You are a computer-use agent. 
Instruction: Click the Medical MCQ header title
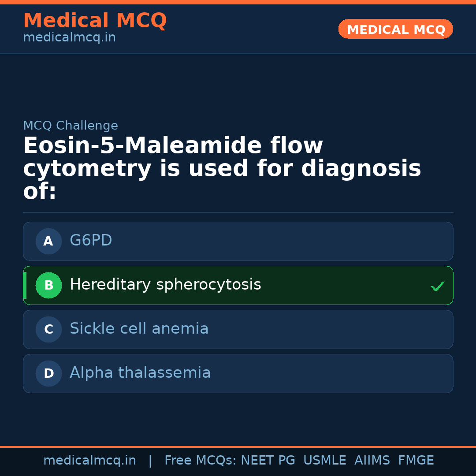(x=95, y=20)
